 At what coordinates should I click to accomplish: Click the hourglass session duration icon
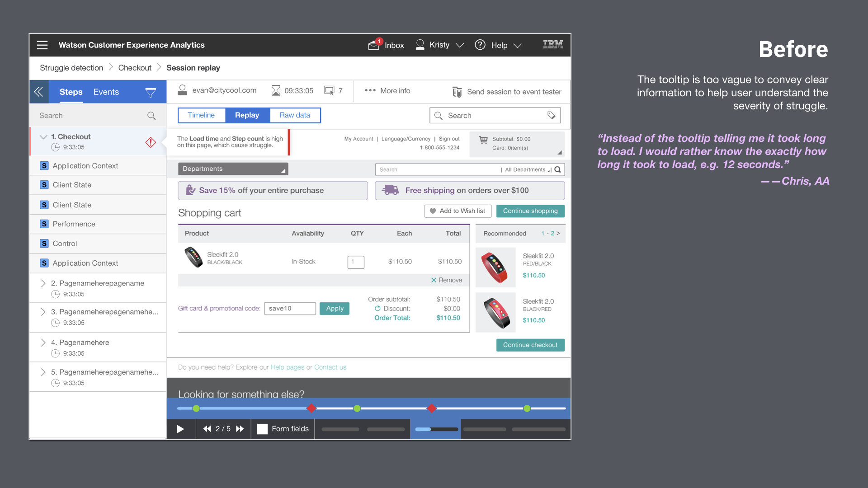(276, 90)
